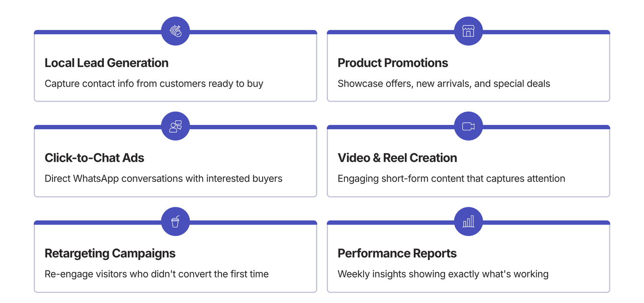Click the Retargeting Campaigns title
This screenshot has width=644, height=303.
pyautogui.click(x=110, y=253)
